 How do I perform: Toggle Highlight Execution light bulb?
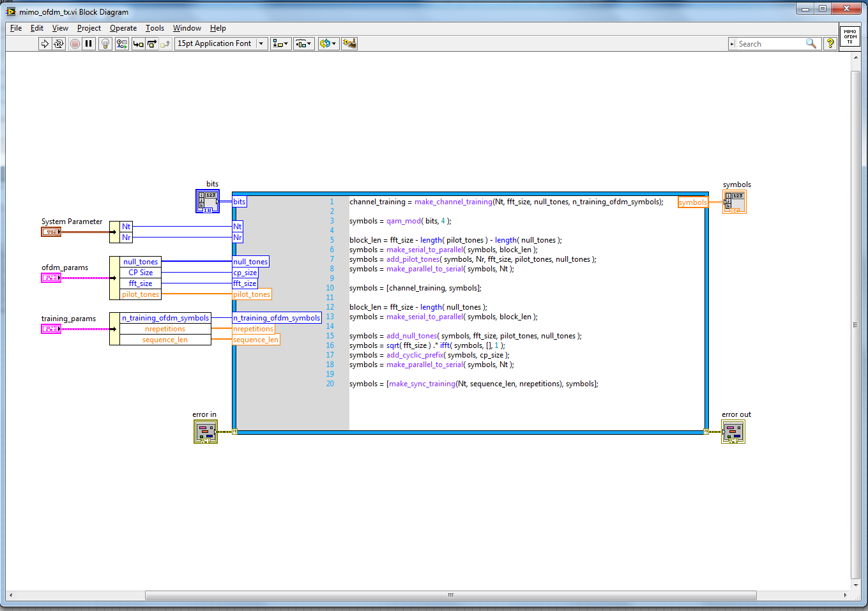pyautogui.click(x=105, y=43)
